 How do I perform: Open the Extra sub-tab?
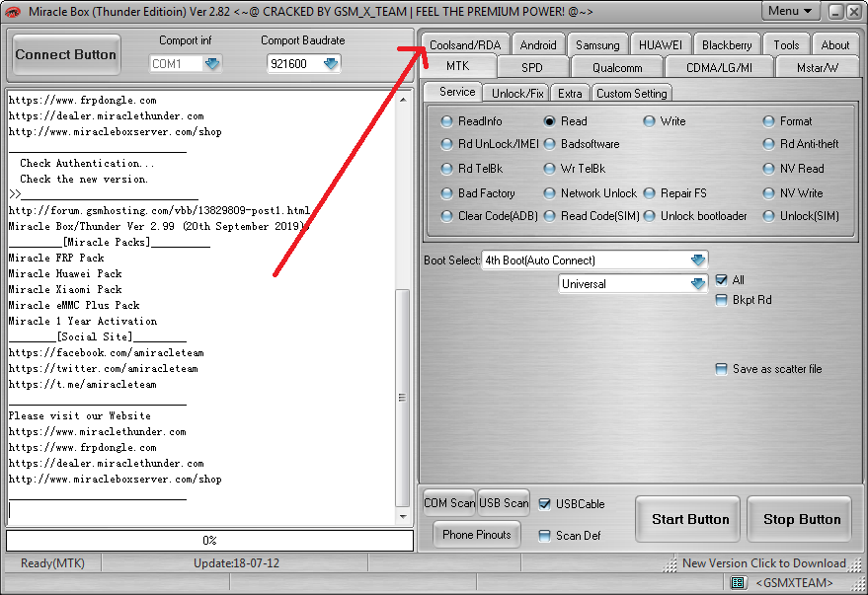pyautogui.click(x=570, y=94)
